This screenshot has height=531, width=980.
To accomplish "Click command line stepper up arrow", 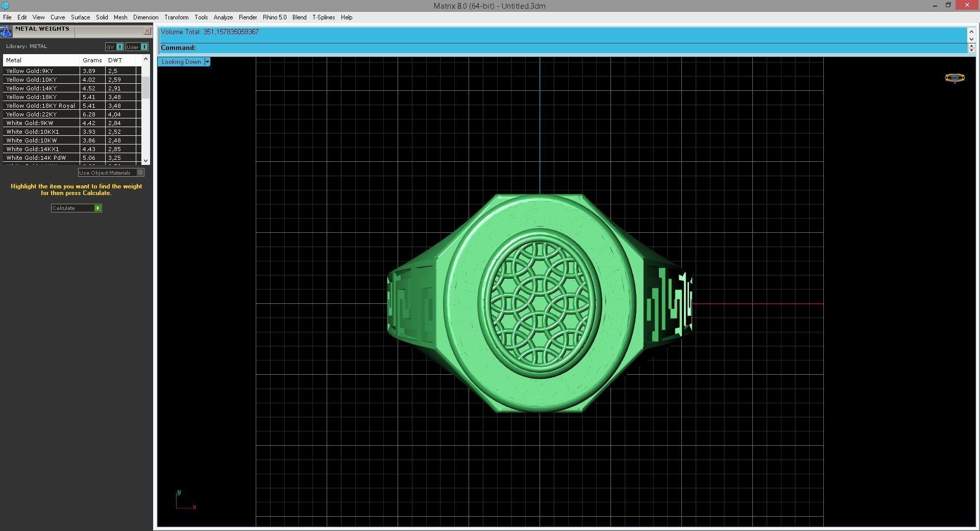I will [971, 45].
